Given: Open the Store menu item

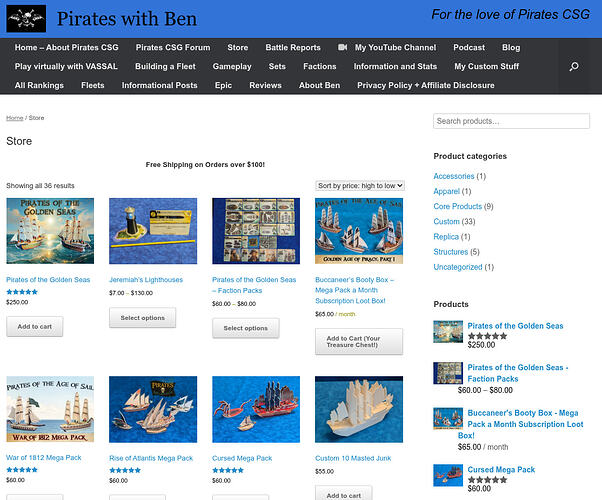Looking at the screenshot, I should click(x=237, y=48).
